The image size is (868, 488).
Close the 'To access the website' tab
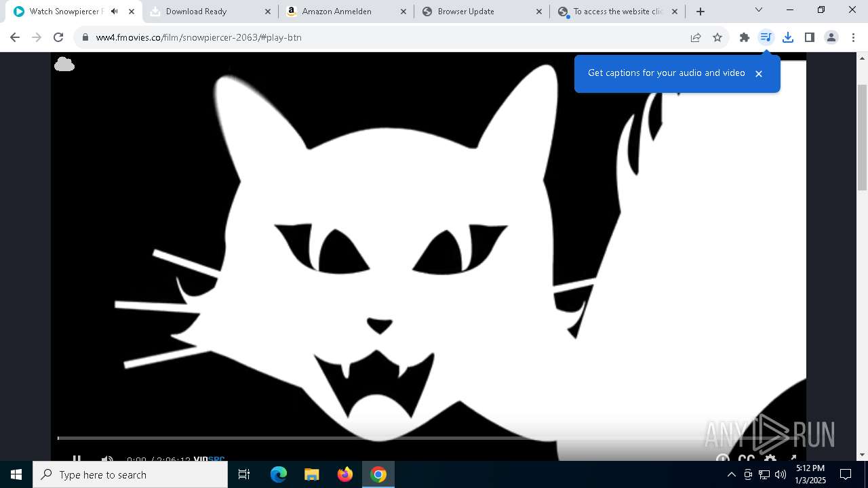pyautogui.click(x=674, y=12)
